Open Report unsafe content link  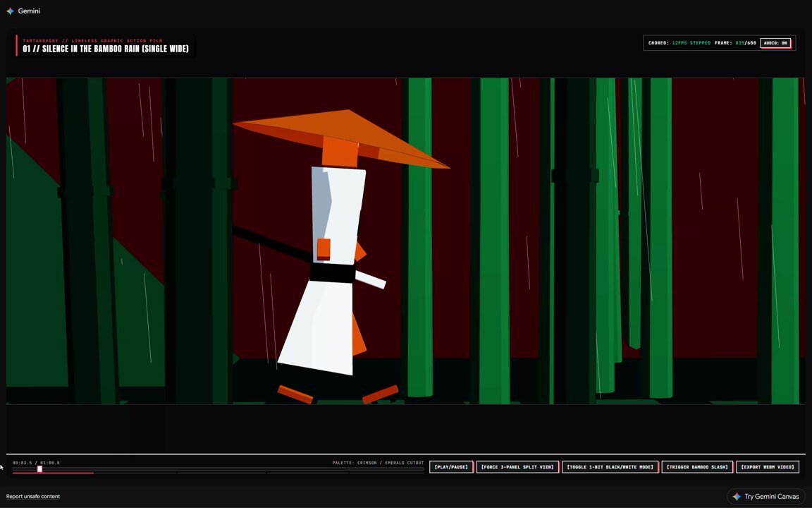(33, 497)
